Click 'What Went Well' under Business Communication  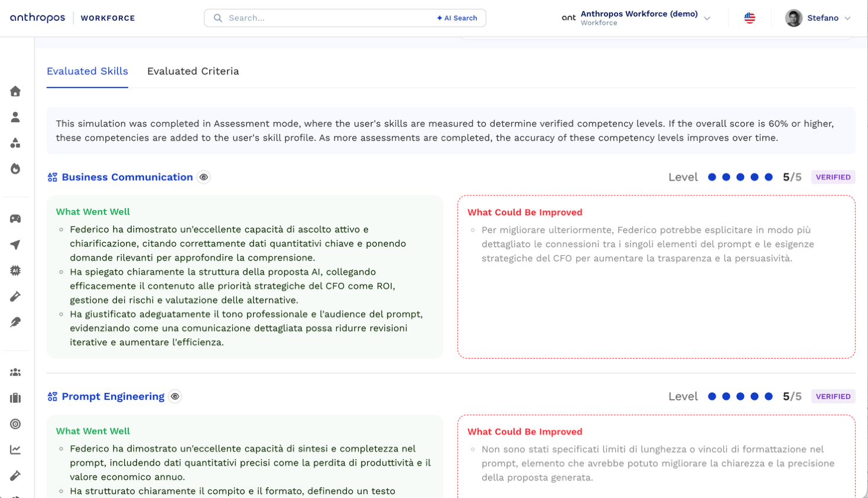(93, 211)
